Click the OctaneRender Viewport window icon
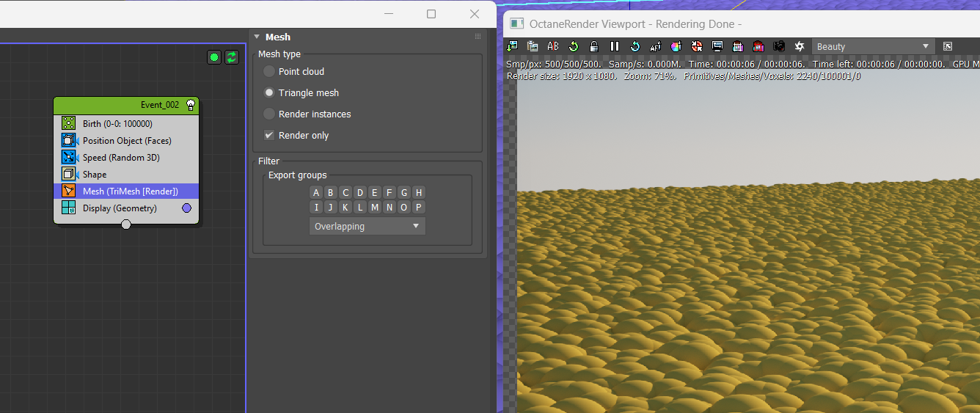Viewport: 980px width, 413px height. pos(516,23)
